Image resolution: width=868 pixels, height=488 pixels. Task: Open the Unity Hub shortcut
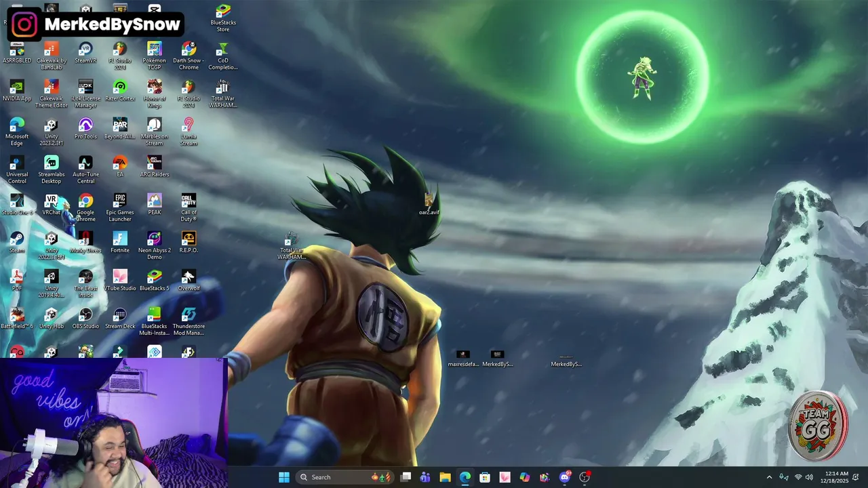(52, 319)
